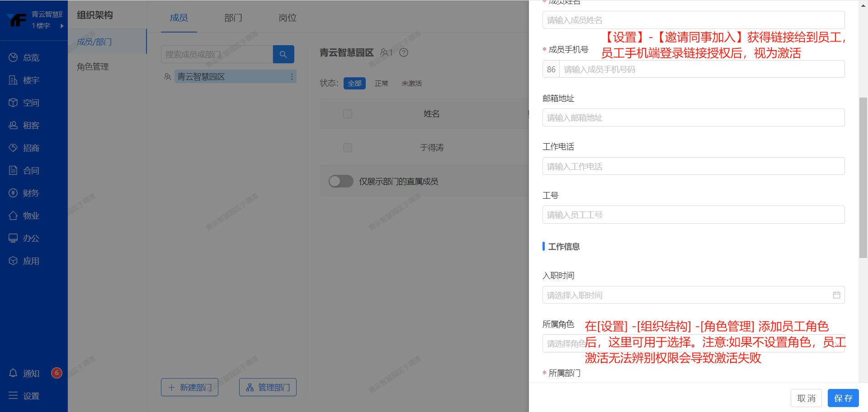Click the help question mark icon
868x412 pixels.
point(404,53)
